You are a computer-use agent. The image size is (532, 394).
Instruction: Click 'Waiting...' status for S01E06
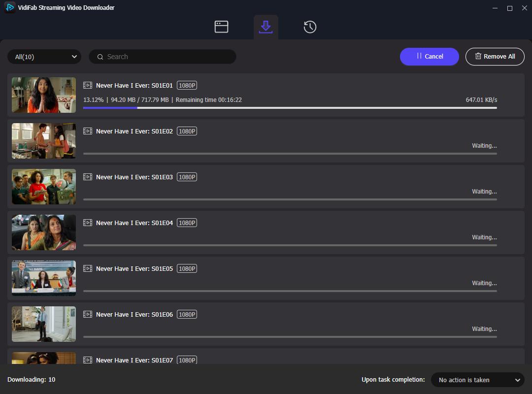(484, 329)
